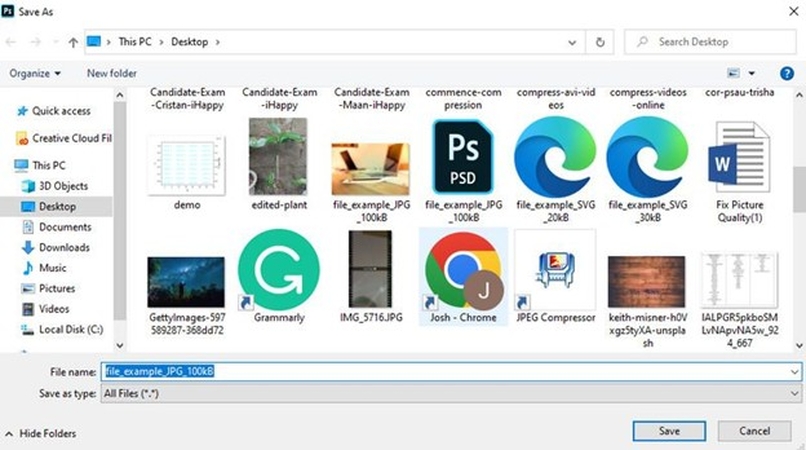This screenshot has width=806, height=450.
Task: Click the refresh icon beside address bar
Action: tap(600, 42)
